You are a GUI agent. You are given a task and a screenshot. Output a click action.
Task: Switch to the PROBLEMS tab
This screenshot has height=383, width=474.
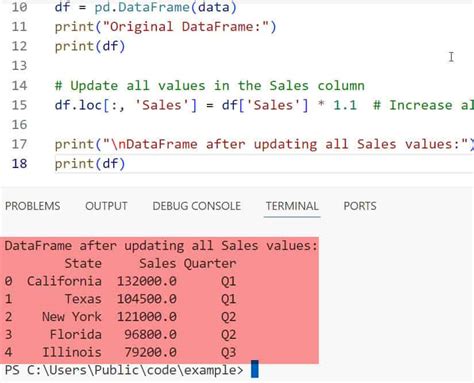pos(33,206)
